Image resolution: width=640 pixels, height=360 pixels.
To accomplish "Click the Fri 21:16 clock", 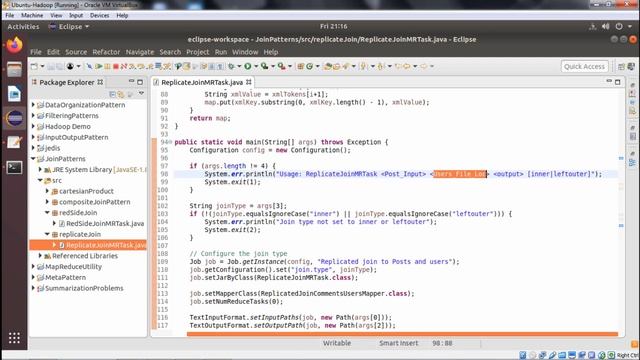I will 333,26.
